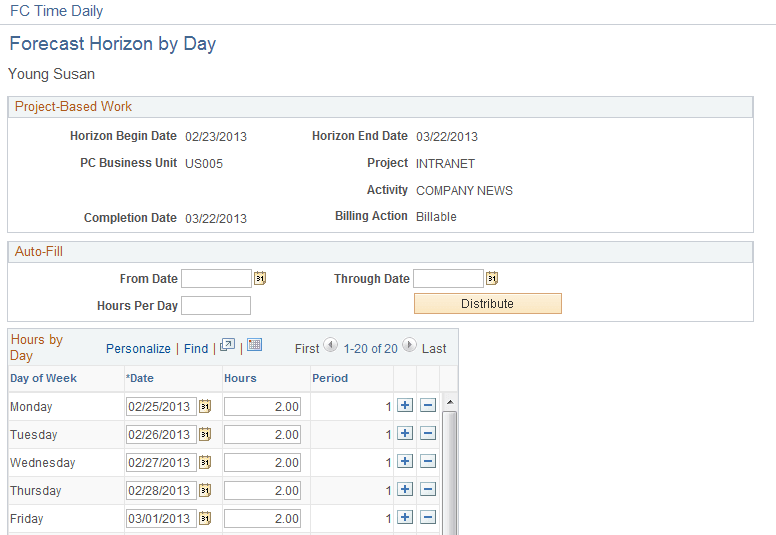776x535 pixels.
Task: Click the 1-20 of 20 row count
Action: [x=371, y=348]
